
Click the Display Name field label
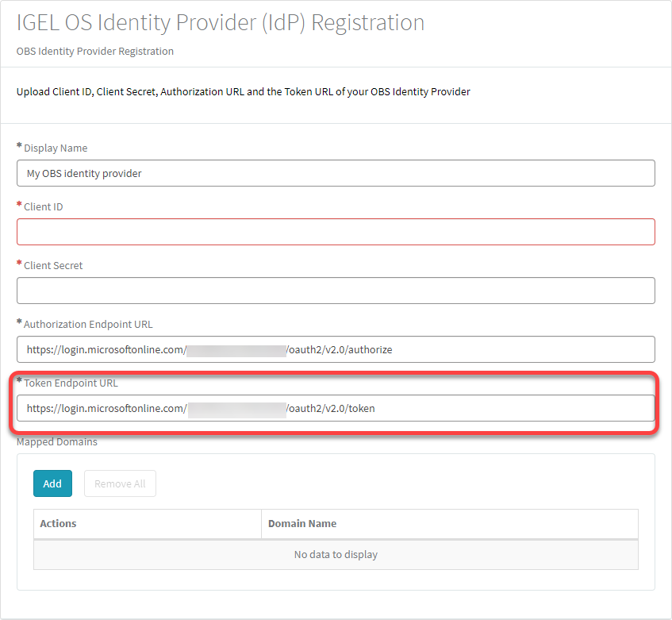(56, 148)
